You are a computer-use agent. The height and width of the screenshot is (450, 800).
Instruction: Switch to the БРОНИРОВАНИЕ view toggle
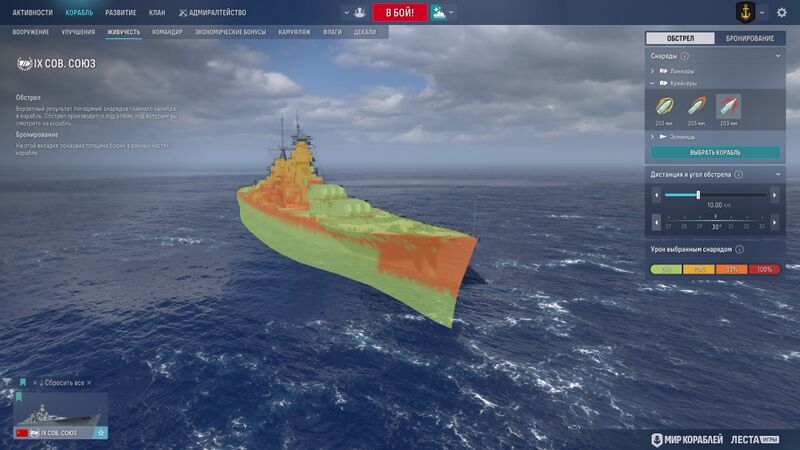coord(749,38)
